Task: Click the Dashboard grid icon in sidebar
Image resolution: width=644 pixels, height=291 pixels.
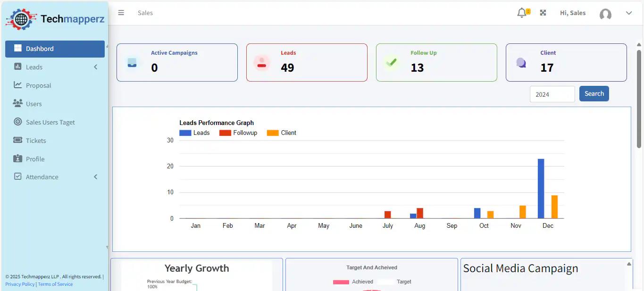Action: (18, 48)
